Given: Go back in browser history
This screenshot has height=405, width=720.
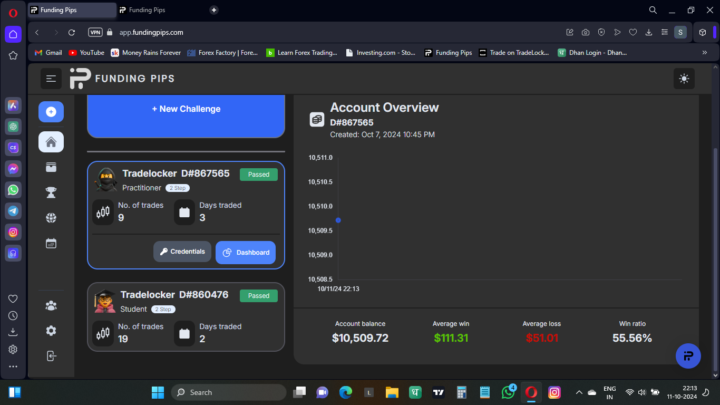Looking at the screenshot, I should [x=37, y=33].
